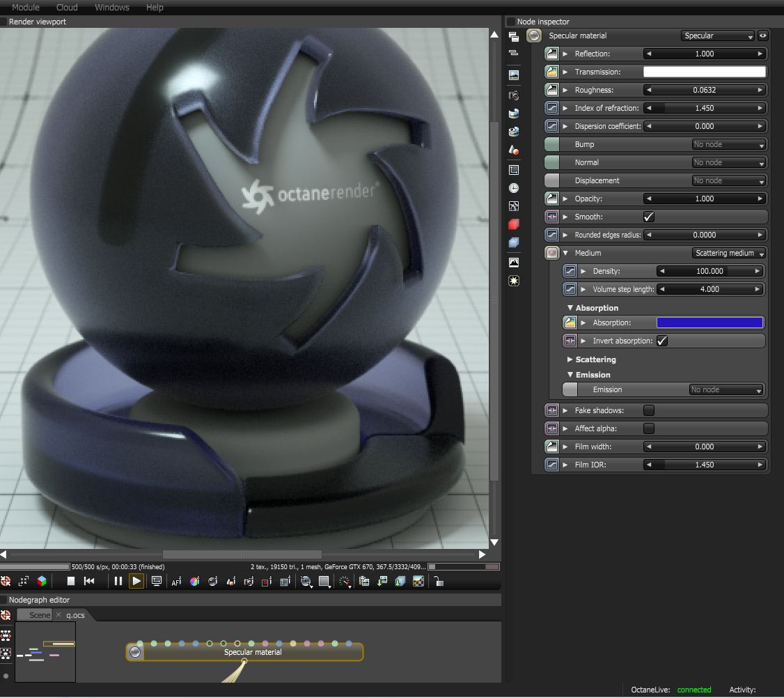Image resolution: width=784 pixels, height=698 pixels.
Task: Click the nodegraph minimap thumbnail
Action: [x=45, y=652]
